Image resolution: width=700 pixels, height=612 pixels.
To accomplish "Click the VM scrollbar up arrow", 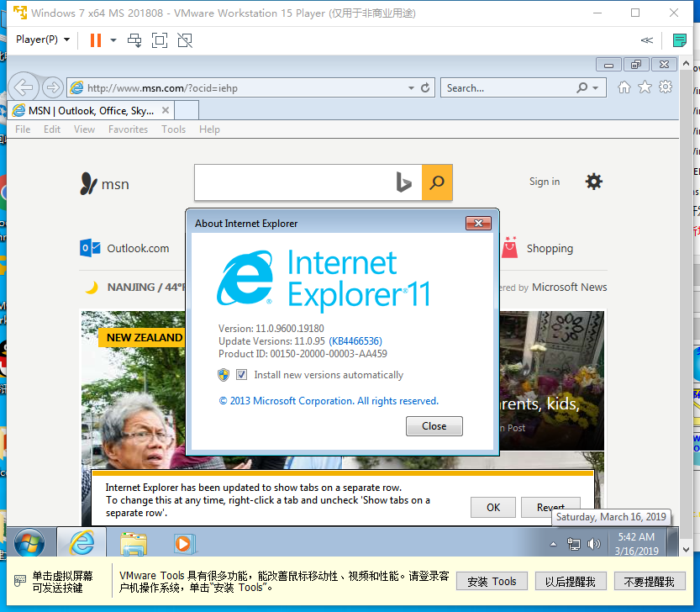I will [687, 63].
